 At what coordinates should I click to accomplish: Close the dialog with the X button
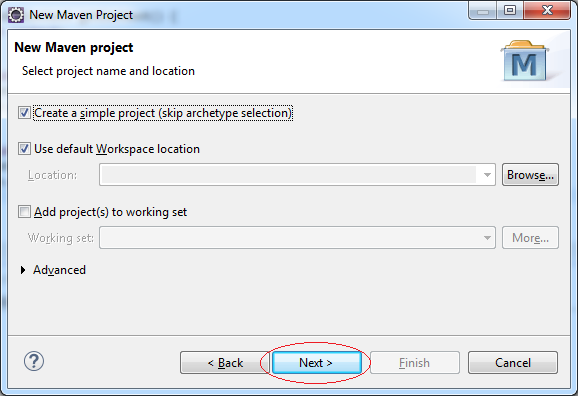[547, 11]
